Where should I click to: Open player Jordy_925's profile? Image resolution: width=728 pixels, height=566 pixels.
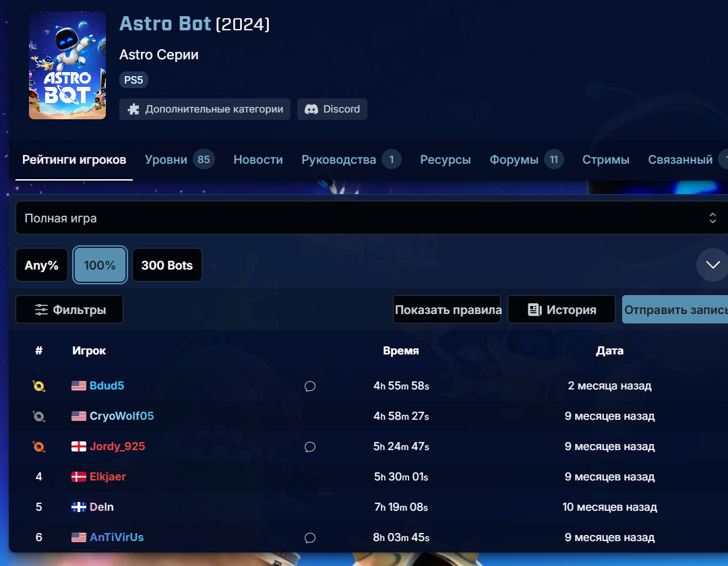click(x=117, y=446)
